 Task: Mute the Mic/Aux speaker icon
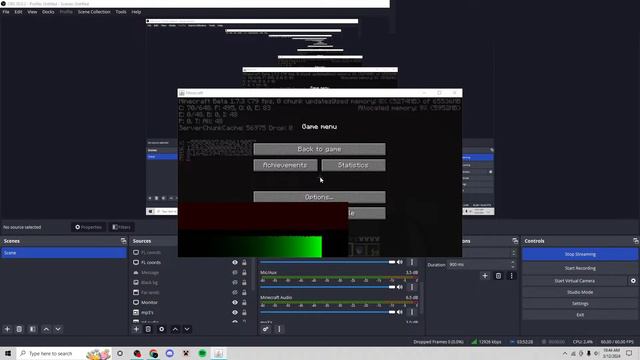pyautogui.click(x=400, y=287)
